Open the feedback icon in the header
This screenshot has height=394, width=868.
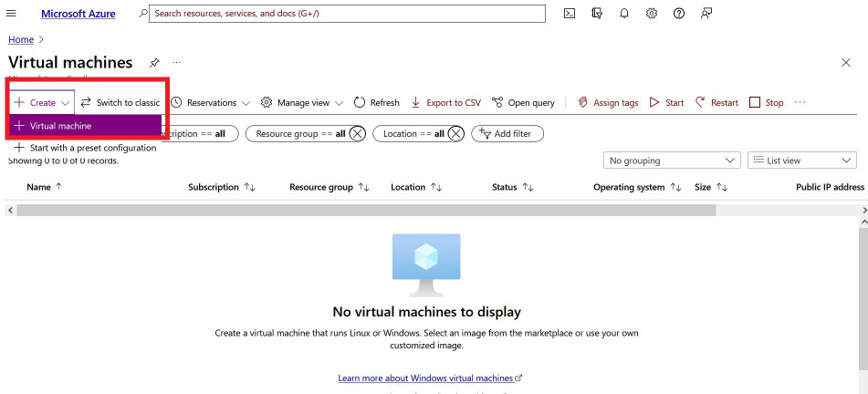coord(706,14)
